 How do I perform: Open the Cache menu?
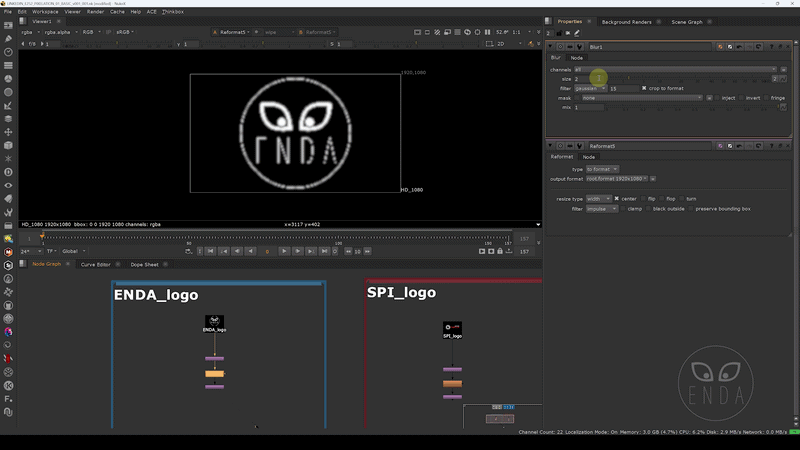[117, 12]
